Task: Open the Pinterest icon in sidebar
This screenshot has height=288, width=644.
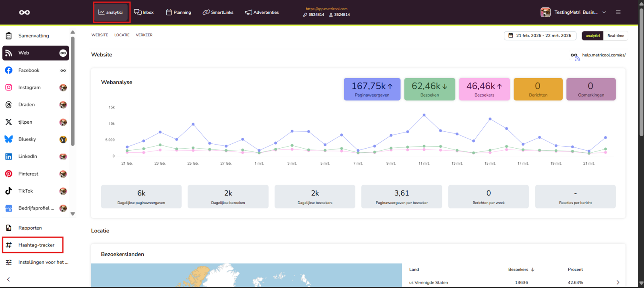Action: coord(8,174)
